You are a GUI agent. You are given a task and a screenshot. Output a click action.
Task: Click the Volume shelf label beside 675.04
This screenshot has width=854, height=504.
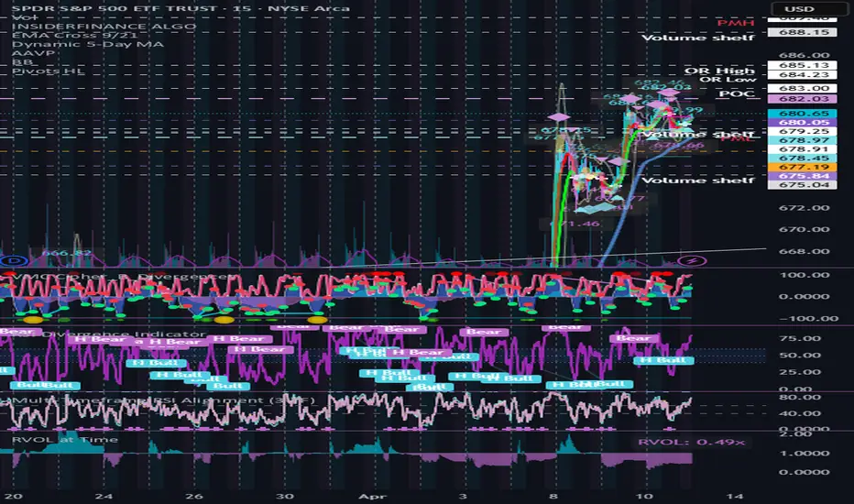(x=698, y=180)
